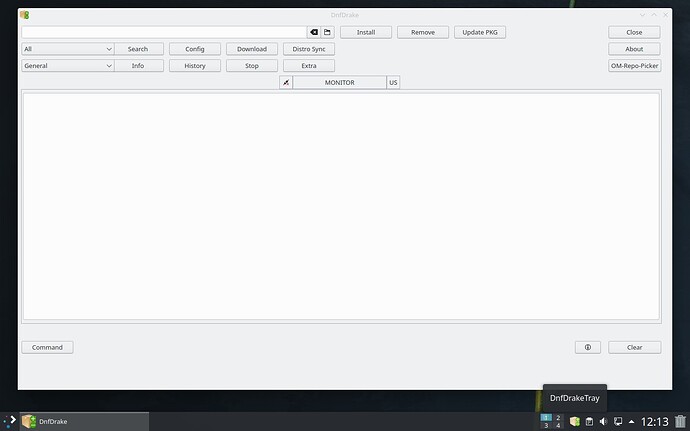Open the About button
The height and width of the screenshot is (431, 690).
coord(634,49)
